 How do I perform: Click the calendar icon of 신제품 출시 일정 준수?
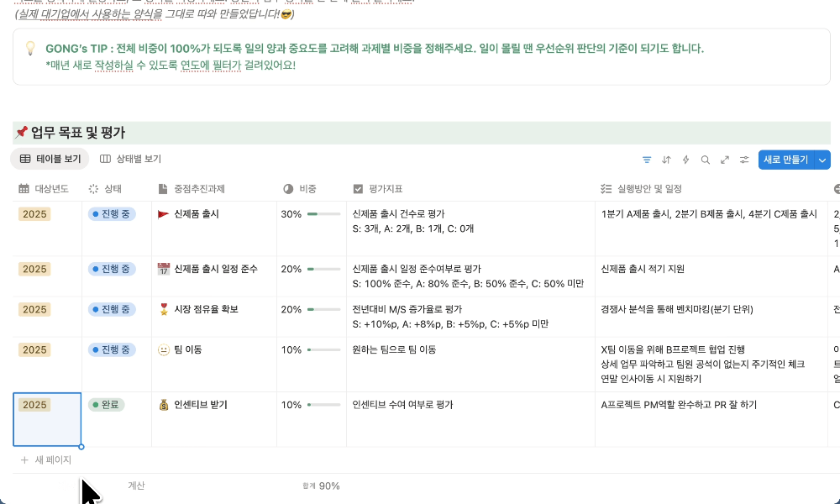tap(164, 269)
